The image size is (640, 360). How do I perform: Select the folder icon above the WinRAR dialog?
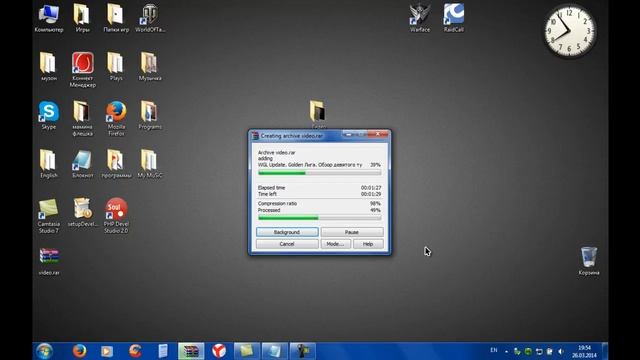[317, 111]
